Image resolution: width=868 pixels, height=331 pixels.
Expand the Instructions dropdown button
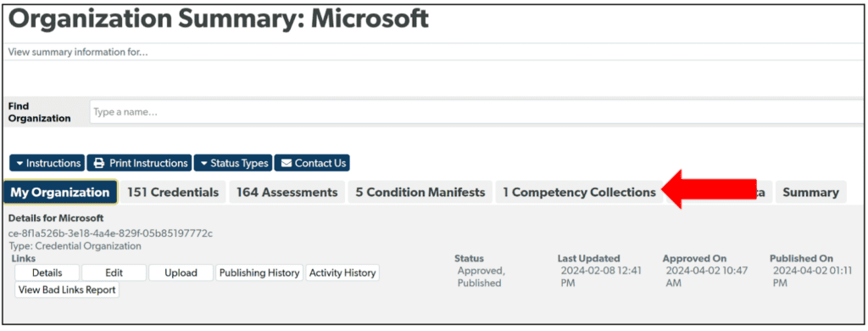pos(47,163)
